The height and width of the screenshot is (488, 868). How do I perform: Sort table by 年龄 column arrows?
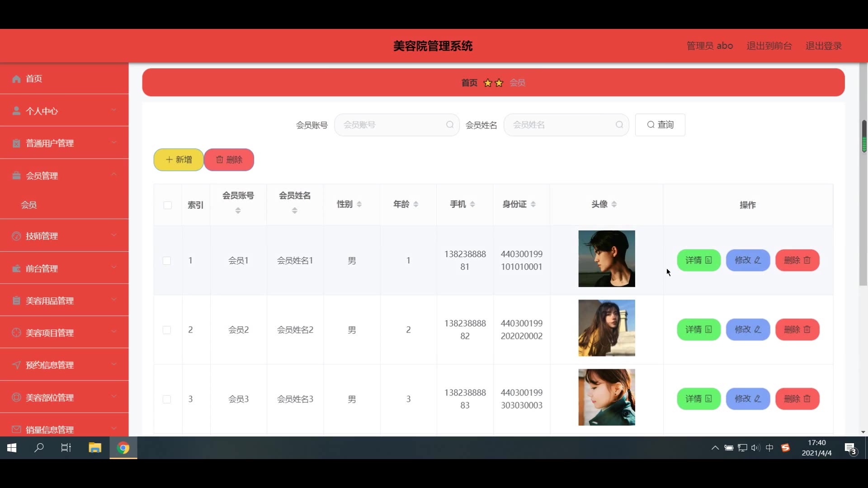(x=415, y=204)
